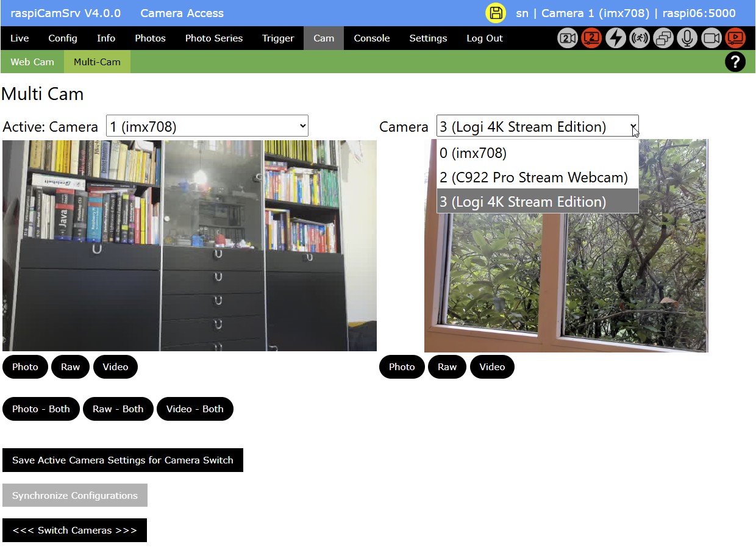The height and width of the screenshot is (547, 756).
Task: Click the yellow save disk icon
Action: [496, 12]
